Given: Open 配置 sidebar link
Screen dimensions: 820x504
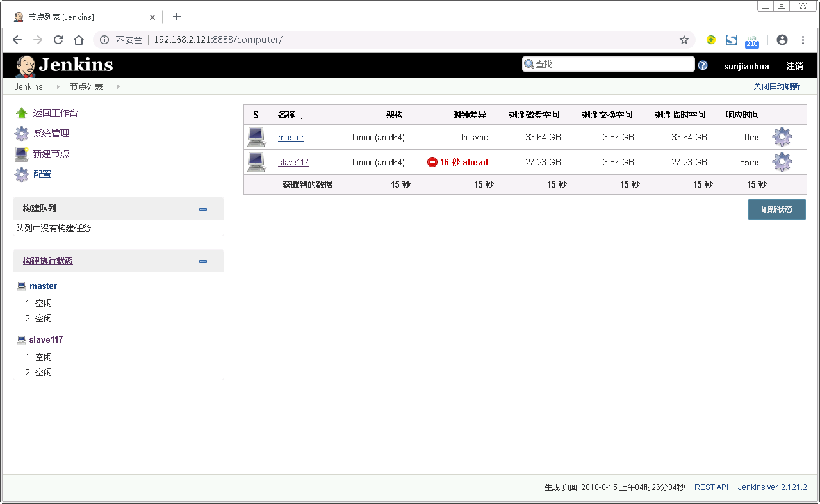Looking at the screenshot, I should pyautogui.click(x=42, y=174).
